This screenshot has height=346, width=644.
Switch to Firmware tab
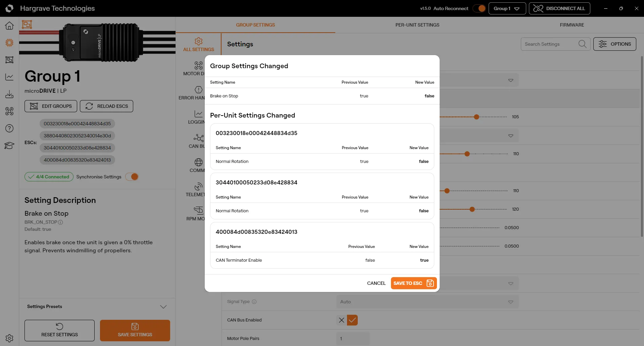(572, 25)
